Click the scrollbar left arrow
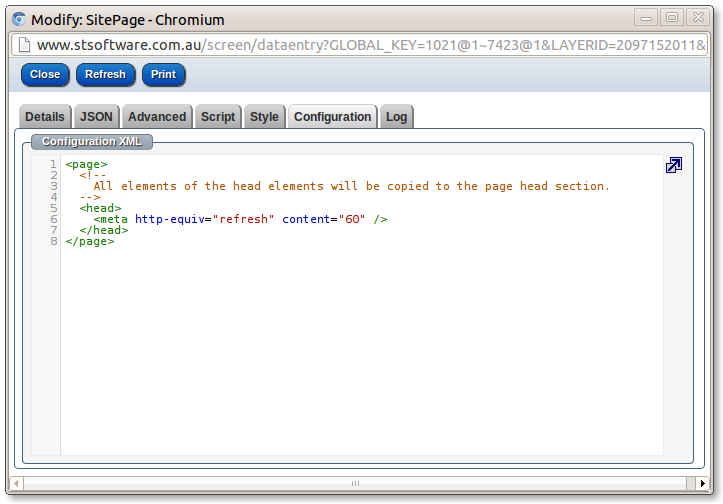The image size is (723, 504). point(16,483)
